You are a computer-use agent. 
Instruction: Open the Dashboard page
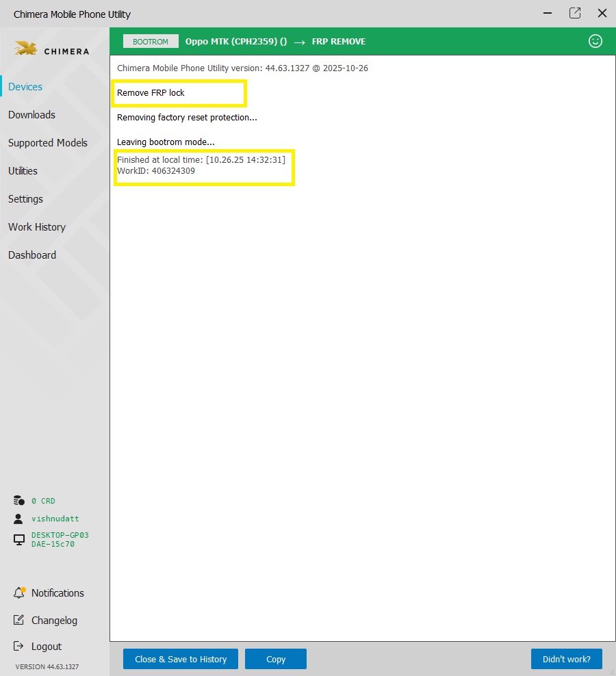[32, 255]
